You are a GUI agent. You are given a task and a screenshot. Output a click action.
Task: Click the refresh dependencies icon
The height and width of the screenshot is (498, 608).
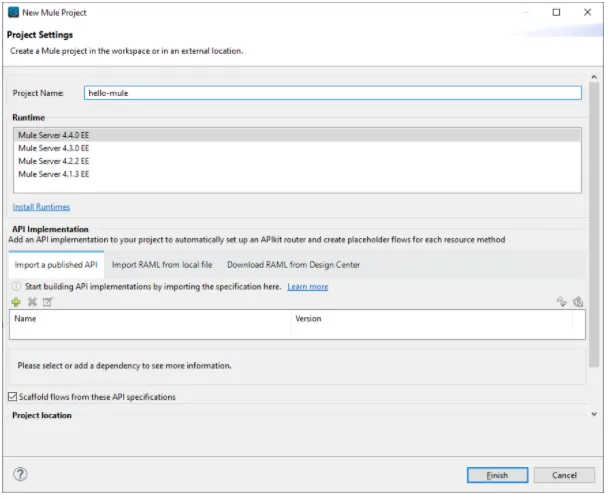tap(562, 302)
